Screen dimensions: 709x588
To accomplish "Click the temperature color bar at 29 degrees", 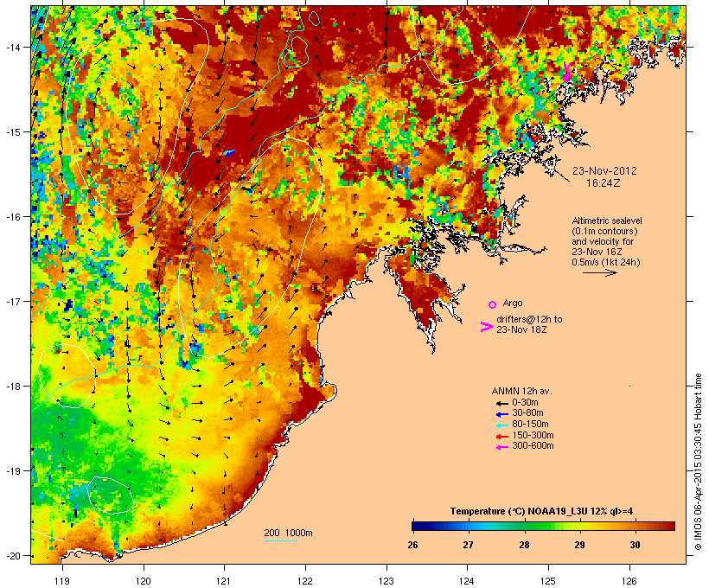I will tap(579, 526).
